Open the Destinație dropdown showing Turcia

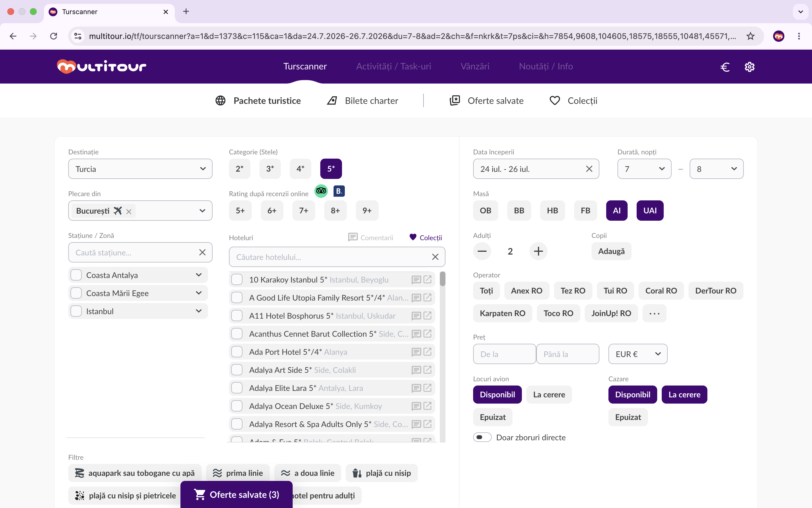140,169
